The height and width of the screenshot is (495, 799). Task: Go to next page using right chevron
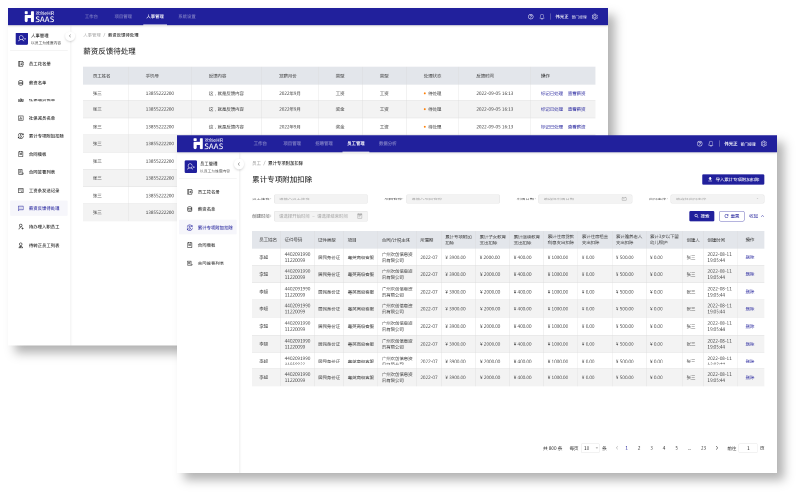click(x=718, y=448)
